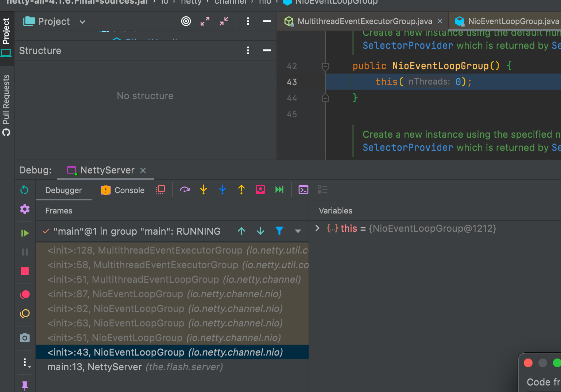Image resolution: width=561 pixels, height=392 pixels.
Task: Hide the Structure panel
Action: point(267,50)
